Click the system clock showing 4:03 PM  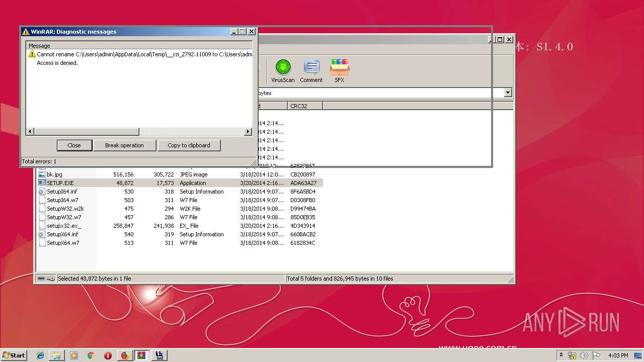click(618, 355)
